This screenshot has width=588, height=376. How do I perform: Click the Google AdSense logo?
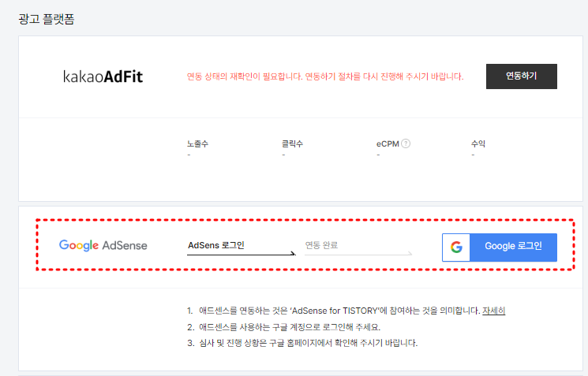point(103,245)
